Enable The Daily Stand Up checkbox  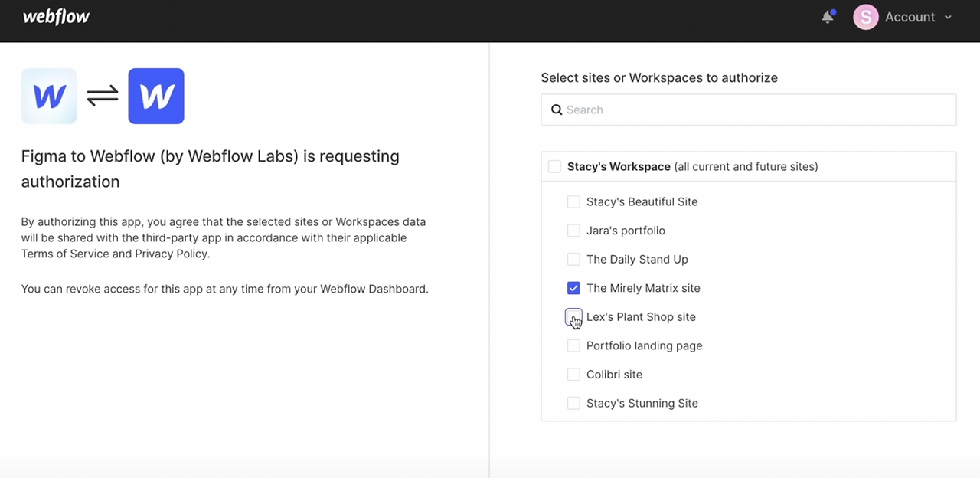coord(573,259)
